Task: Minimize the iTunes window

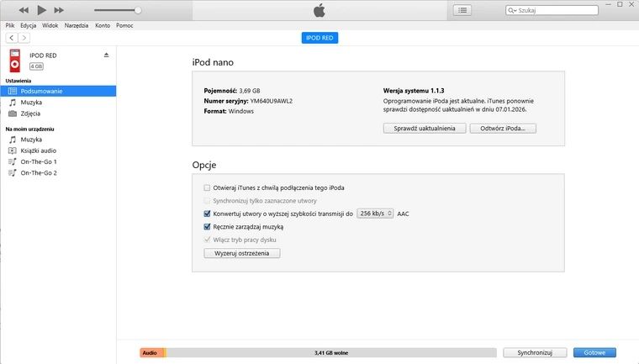Action: 608,4
